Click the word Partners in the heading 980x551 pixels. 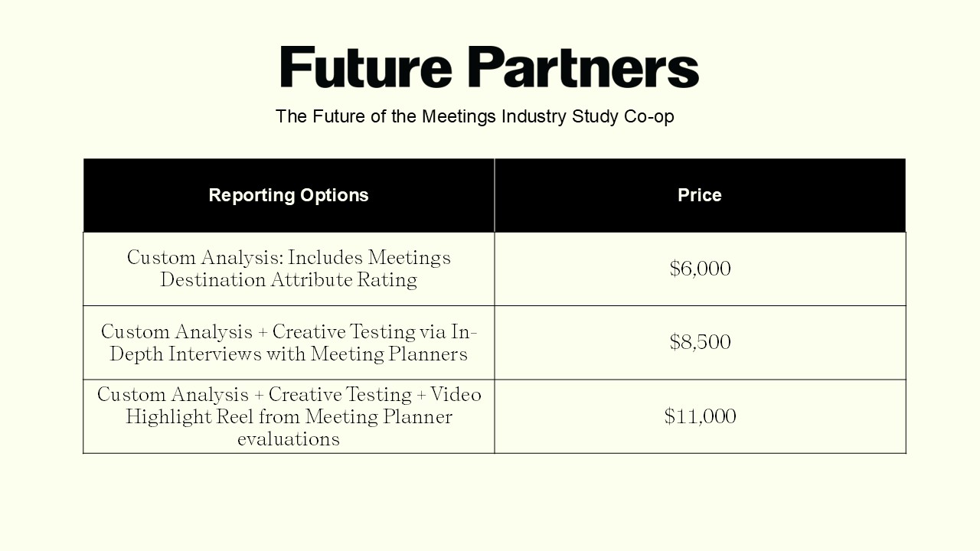tap(583, 67)
